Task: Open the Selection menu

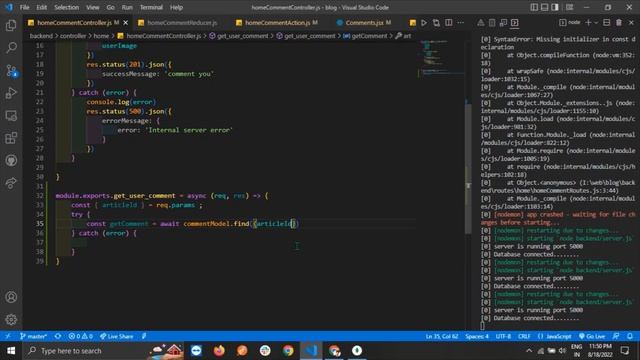Action: [67, 7]
